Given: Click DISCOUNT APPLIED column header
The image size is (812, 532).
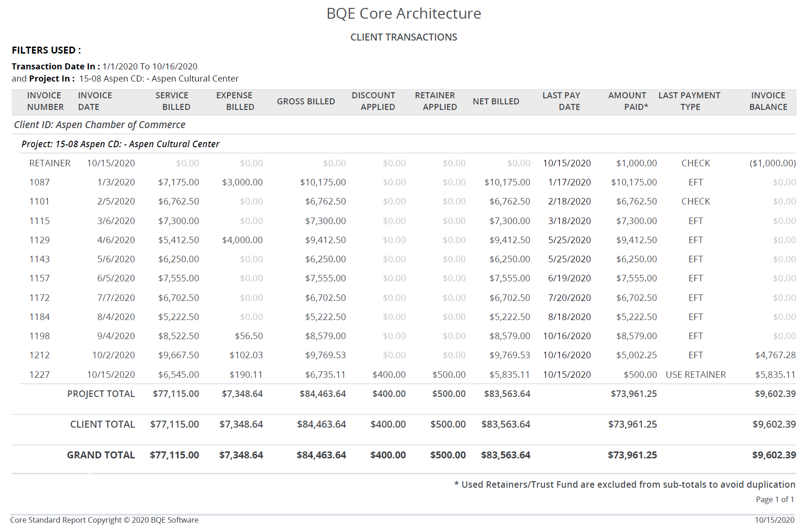Looking at the screenshot, I should (373, 101).
